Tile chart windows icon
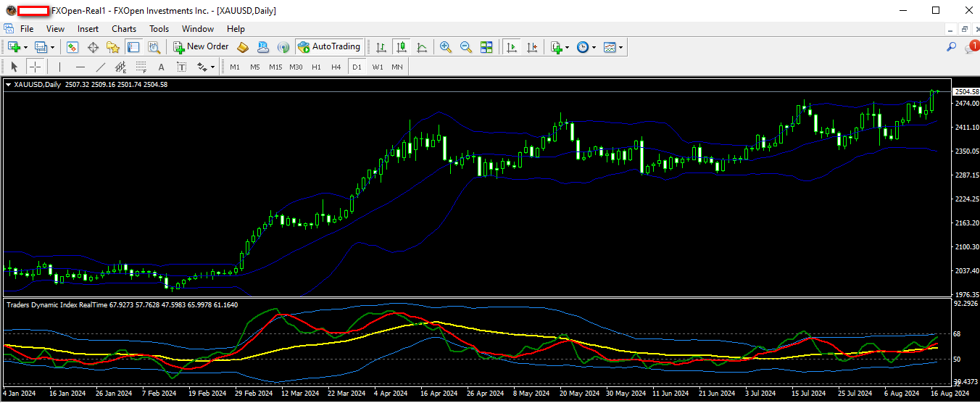Viewport: 980px width, 403px height. coord(486,47)
